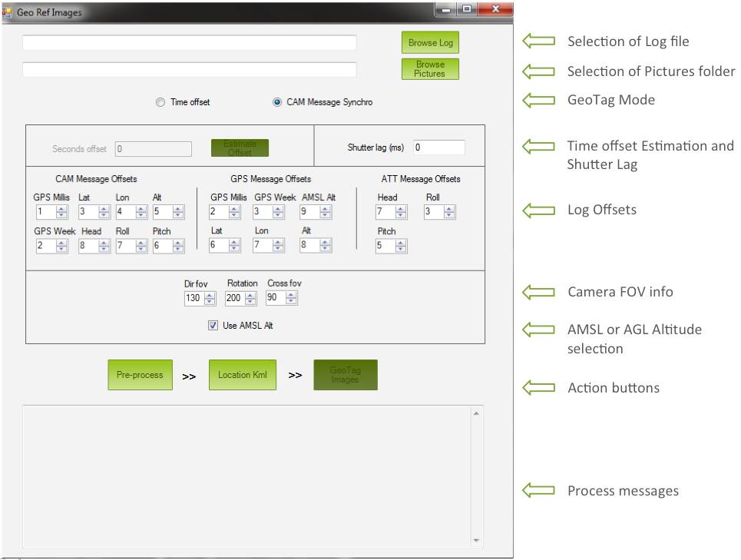741x560 pixels.
Task: Select the Time offset radio button
Action: click(x=160, y=102)
